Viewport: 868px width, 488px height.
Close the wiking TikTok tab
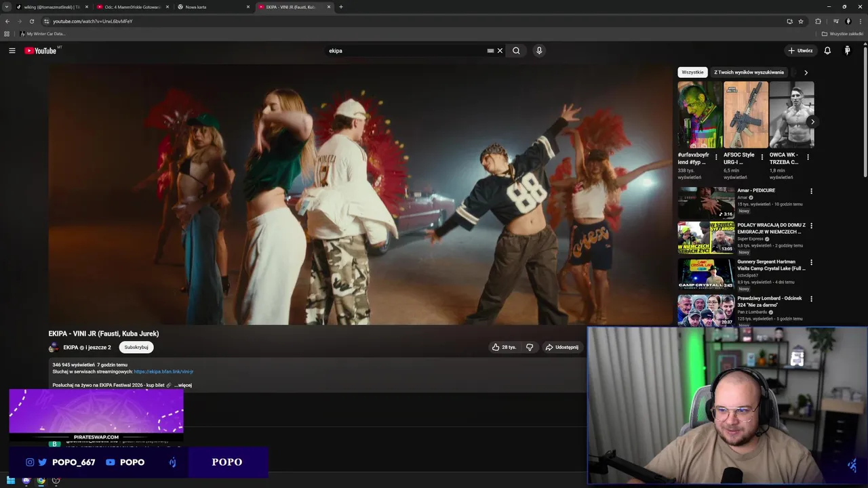pos(86,7)
